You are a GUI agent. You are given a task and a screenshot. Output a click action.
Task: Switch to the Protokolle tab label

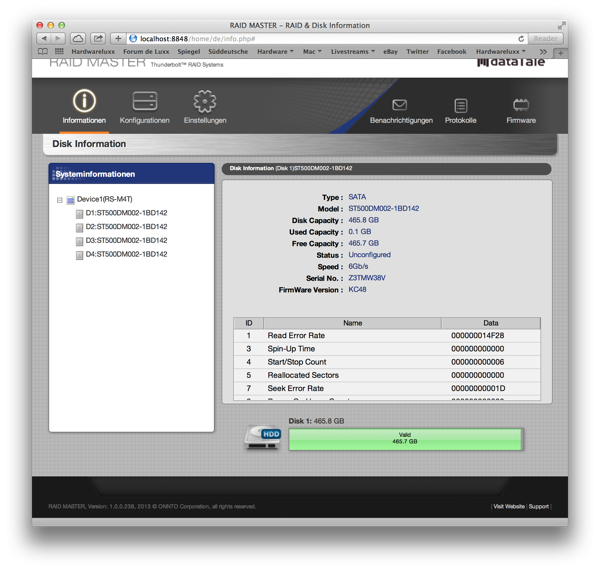461,121
